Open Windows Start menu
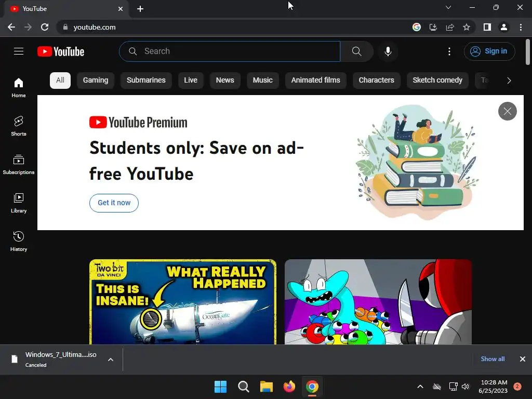532x399 pixels. (220, 387)
